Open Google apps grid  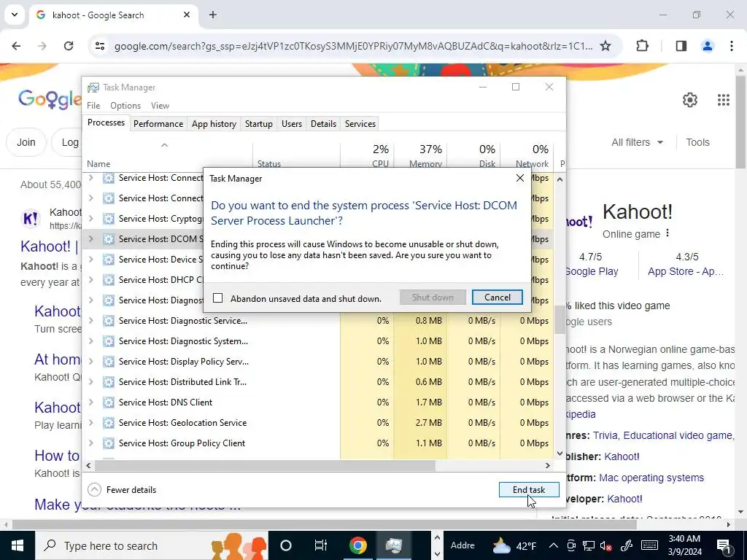tap(723, 100)
